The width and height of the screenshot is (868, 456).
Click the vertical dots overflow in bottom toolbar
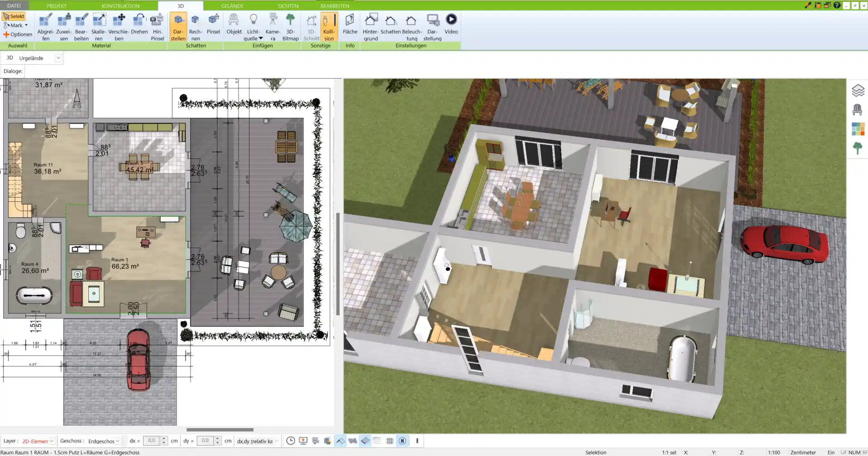point(417,441)
